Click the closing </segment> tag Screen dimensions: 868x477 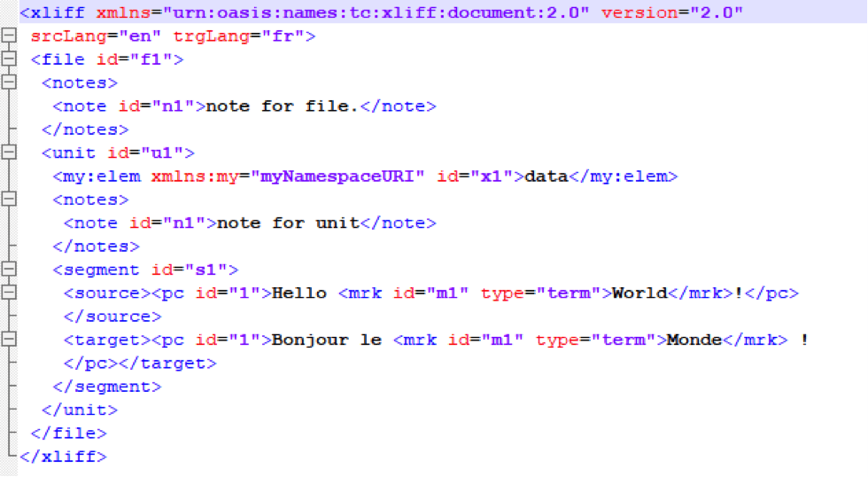(107, 387)
